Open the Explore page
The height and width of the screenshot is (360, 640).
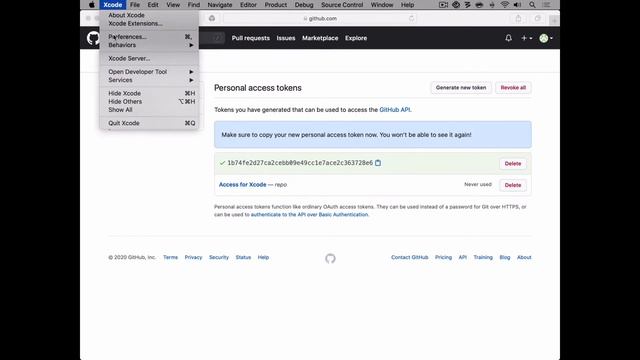coord(356,38)
